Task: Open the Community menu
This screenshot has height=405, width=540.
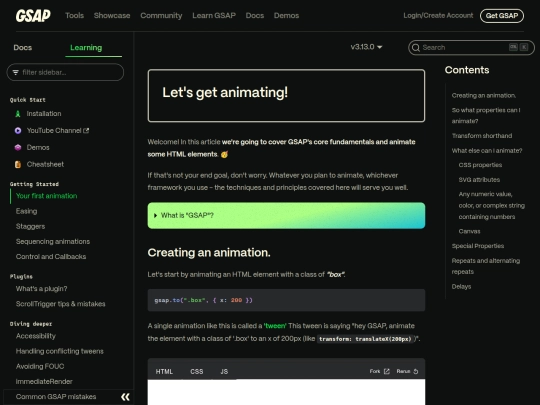Action: click(161, 15)
